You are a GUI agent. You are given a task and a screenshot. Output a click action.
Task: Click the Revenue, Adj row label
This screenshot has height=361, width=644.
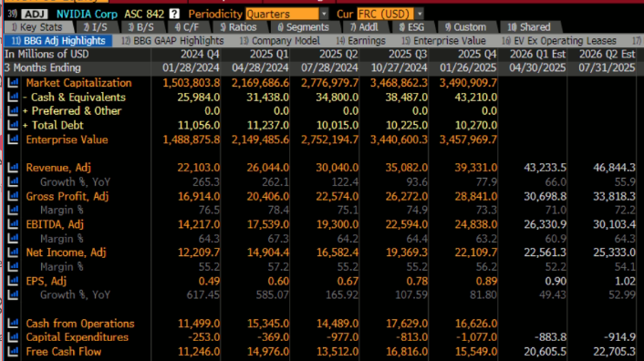58,168
